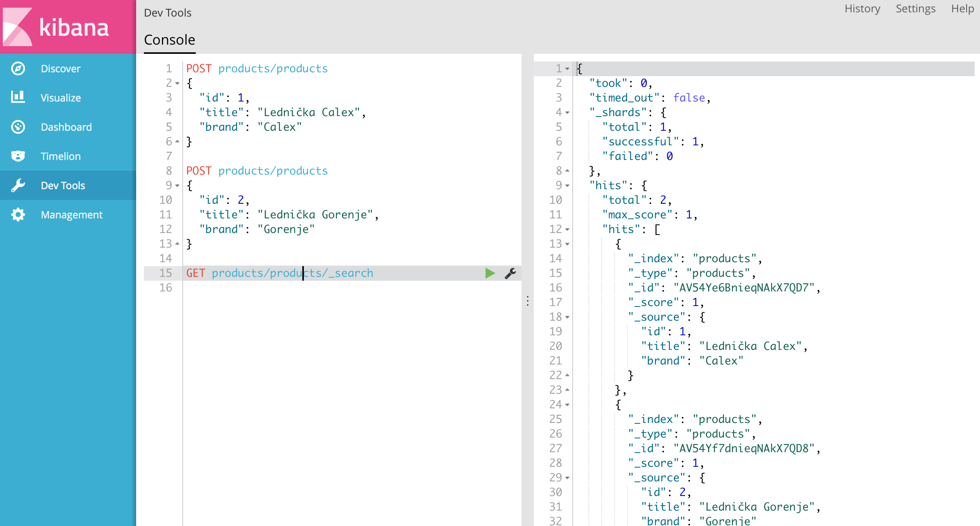
Task: Click the Visualize icon in sidebar
Action: point(18,97)
